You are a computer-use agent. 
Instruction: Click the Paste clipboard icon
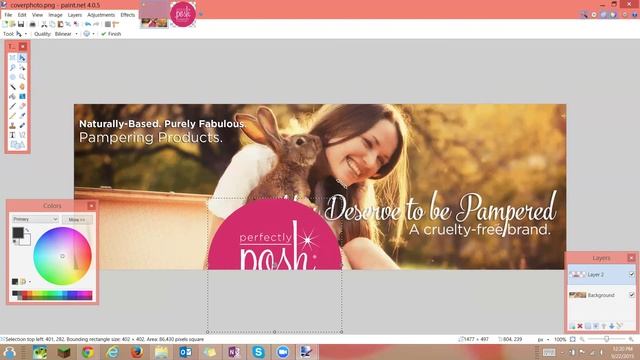tap(60, 24)
